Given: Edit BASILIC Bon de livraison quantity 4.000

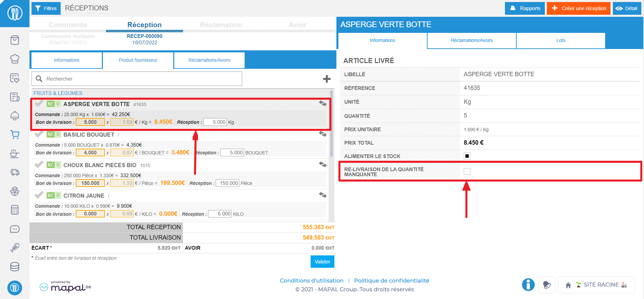Looking at the screenshot, I should click(x=90, y=153).
